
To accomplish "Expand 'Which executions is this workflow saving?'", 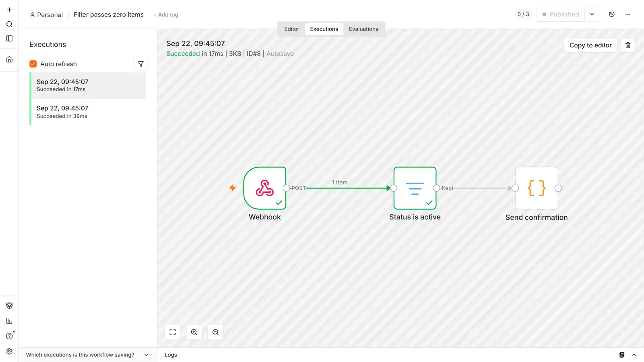I will tap(87, 355).
